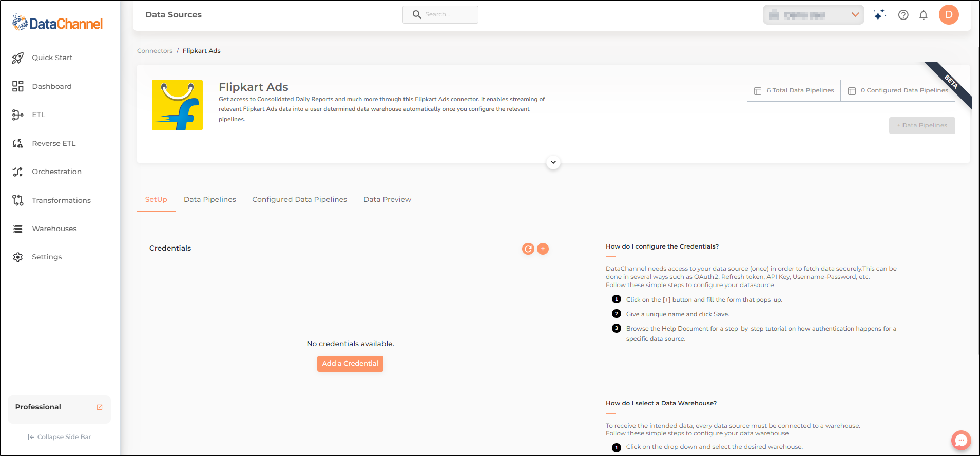The height and width of the screenshot is (456, 980).
Task: Click the Data Sources page title
Action: pos(174,15)
